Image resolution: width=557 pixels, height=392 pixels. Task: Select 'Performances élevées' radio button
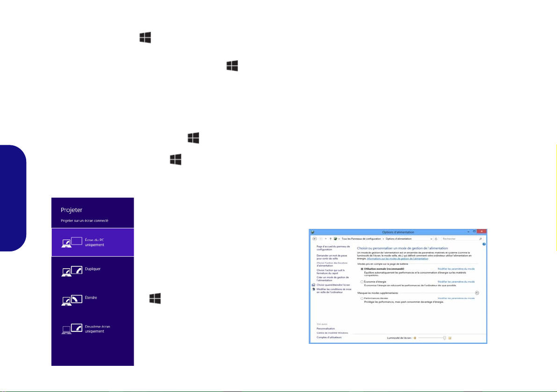tap(362, 299)
